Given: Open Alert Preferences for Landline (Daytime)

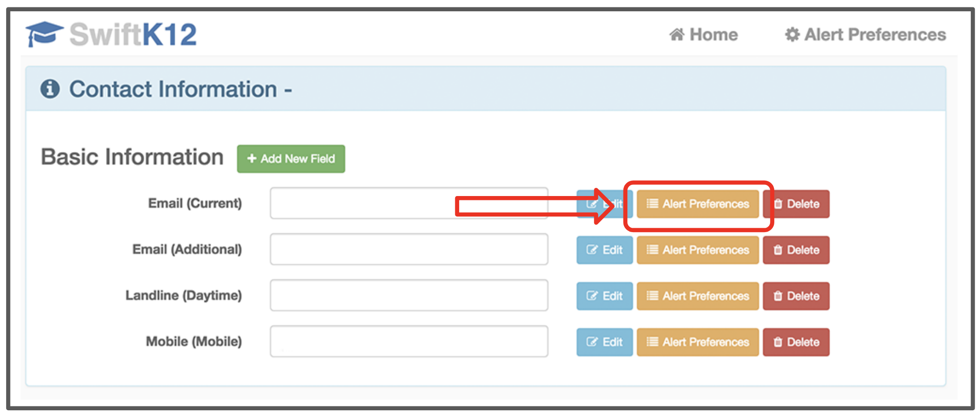Looking at the screenshot, I should pyautogui.click(x=697, y=296).
